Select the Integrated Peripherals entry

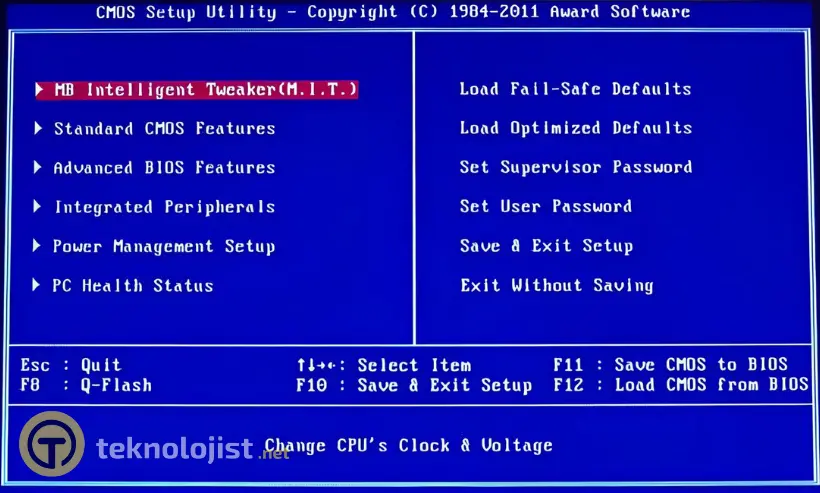tap(164, 207)
